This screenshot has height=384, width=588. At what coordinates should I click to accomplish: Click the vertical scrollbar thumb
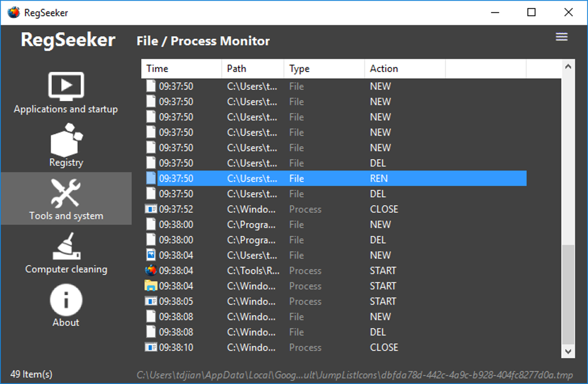pos(568,295)
